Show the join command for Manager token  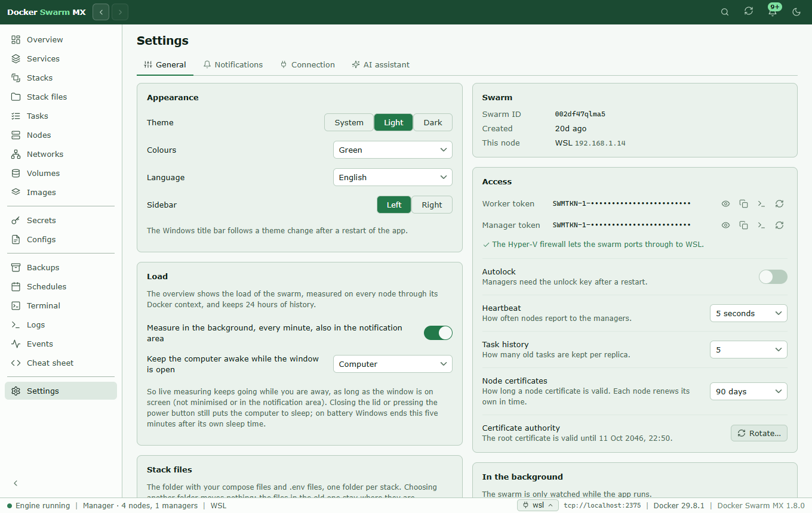click(761, 225)
